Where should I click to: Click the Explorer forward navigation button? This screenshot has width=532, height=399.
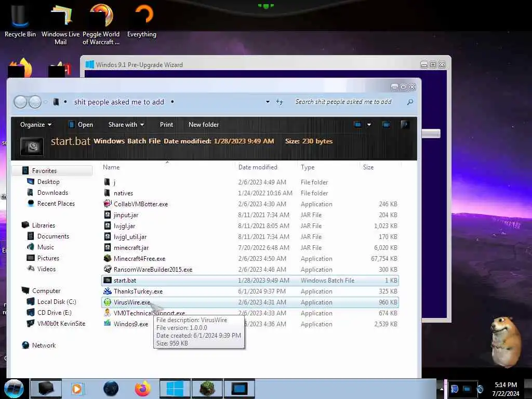35,102
